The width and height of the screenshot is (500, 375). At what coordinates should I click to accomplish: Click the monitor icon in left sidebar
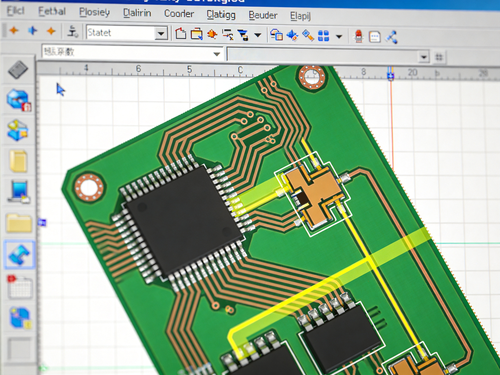20,191
